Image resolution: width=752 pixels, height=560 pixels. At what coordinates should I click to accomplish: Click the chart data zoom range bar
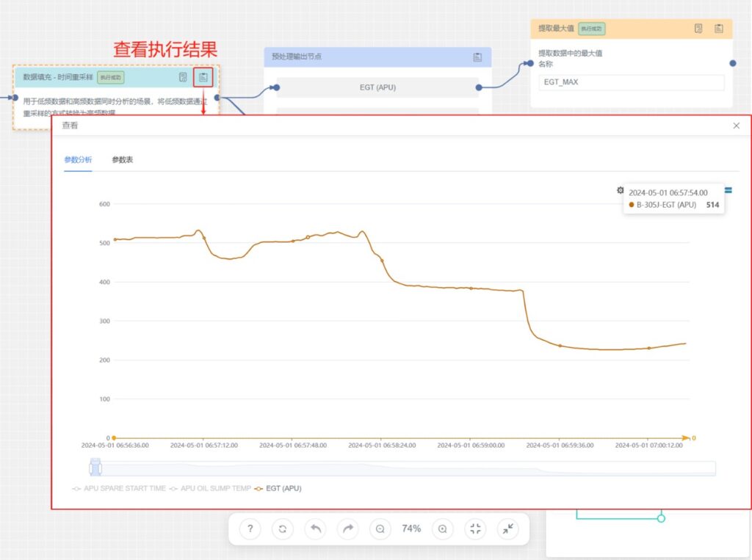click(403, 468)
